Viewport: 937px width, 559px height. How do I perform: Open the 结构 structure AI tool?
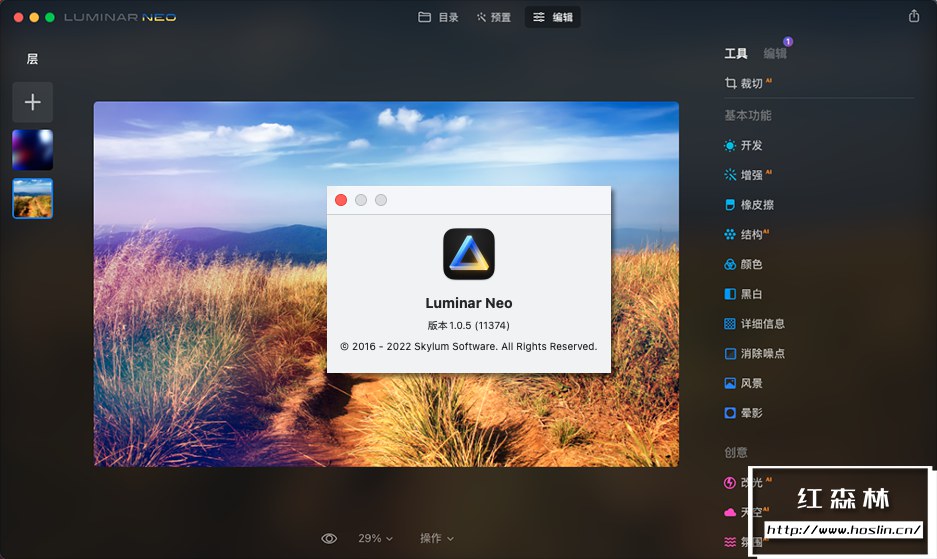point(747,234)
